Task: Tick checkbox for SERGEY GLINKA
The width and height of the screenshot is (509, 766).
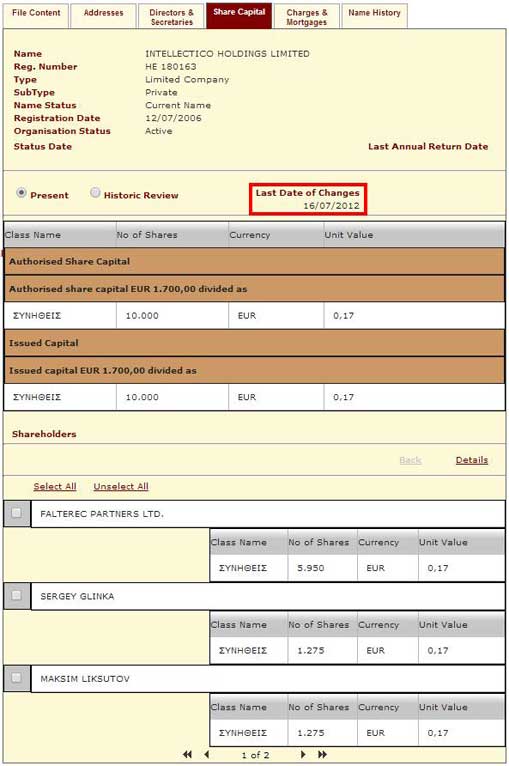Action: pyautogui.click(x=17, y=596)
